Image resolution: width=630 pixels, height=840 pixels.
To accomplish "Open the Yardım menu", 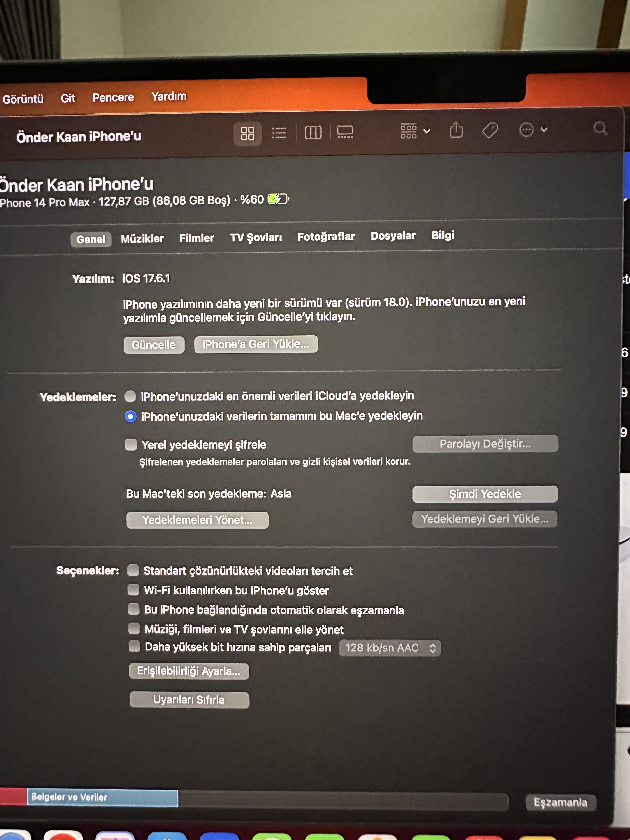I will (169, 96).
